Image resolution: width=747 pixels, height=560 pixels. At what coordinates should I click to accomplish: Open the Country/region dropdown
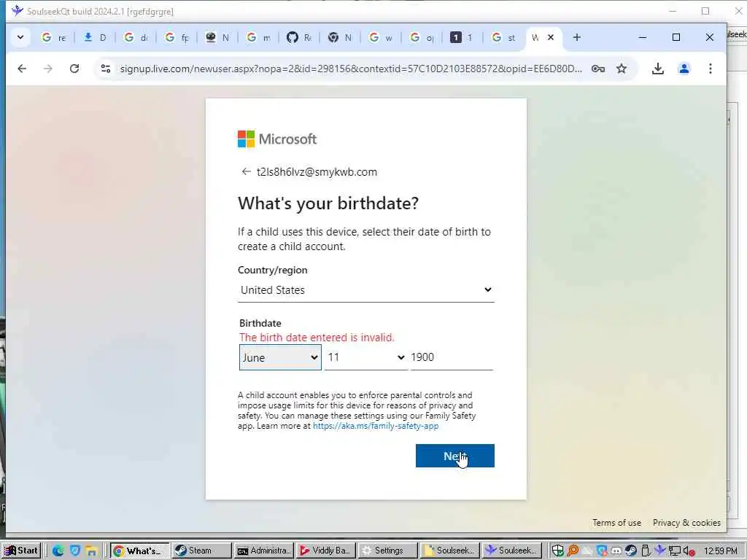(366, 290)
